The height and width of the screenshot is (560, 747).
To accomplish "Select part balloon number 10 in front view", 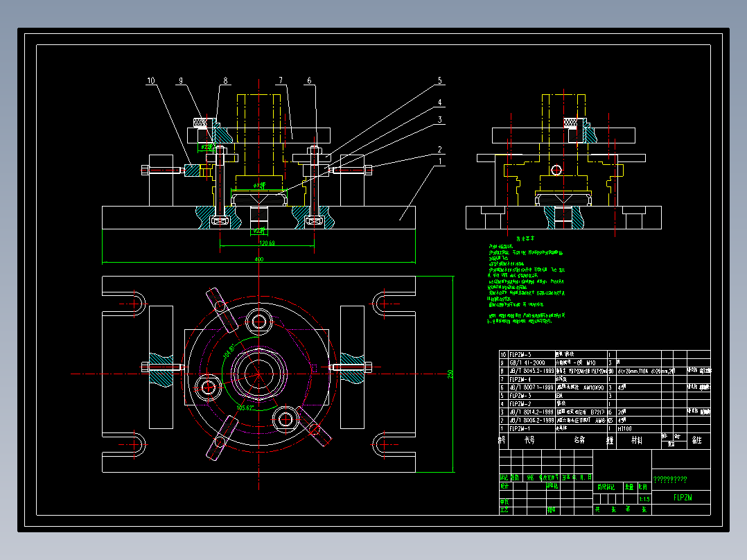I will pos(150,80).
